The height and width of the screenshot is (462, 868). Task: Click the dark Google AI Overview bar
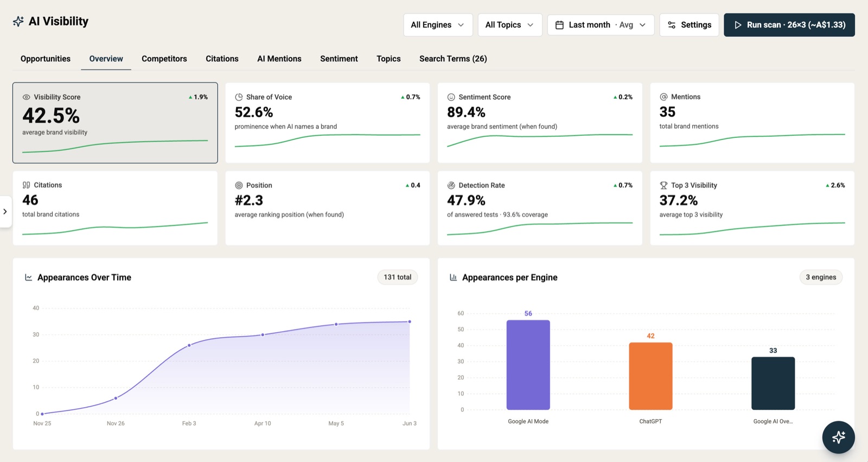tap(773, 383)
